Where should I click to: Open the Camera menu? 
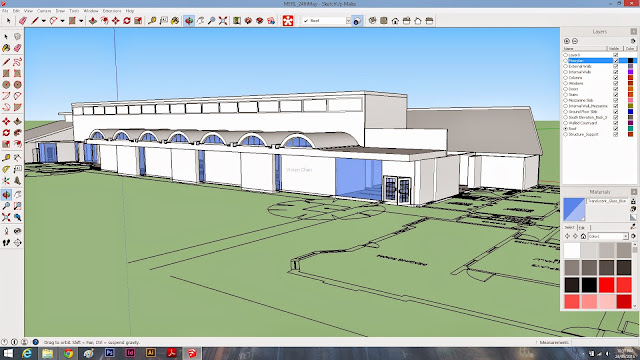click(x=44, y=11)
